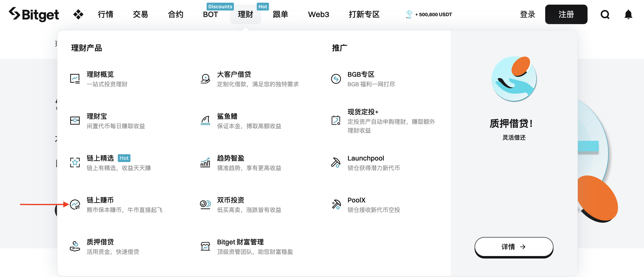Click the Launchpool hammer icon

(x=336, y=163)
